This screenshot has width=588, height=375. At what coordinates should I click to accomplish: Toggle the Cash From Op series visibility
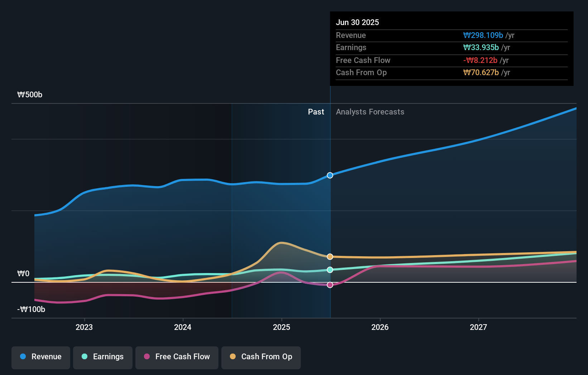pos(261,357)
